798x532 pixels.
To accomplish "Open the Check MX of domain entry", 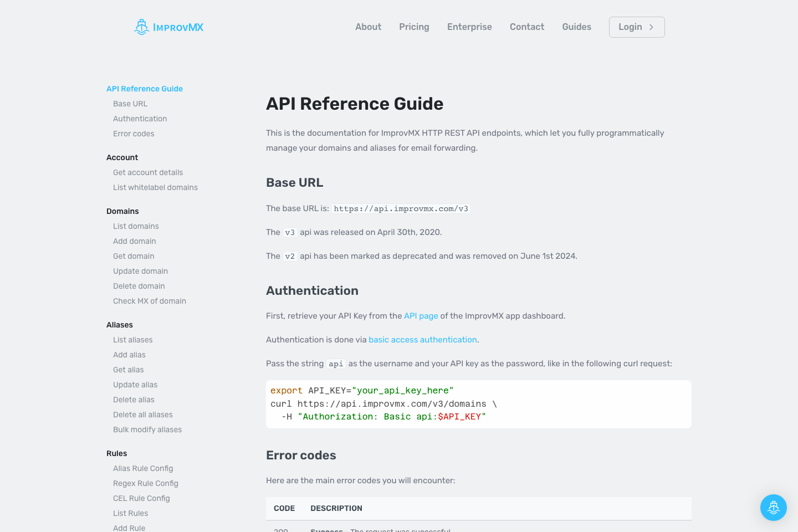I will 150,301.
